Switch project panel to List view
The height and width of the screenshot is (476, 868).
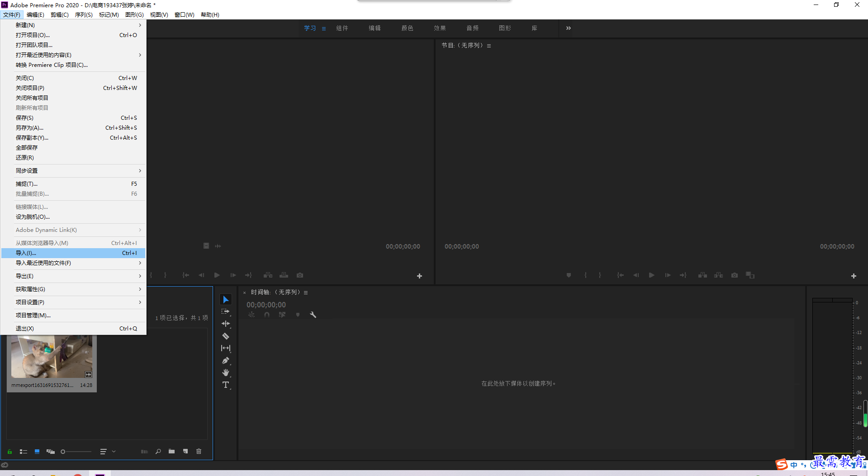tap(24, 451)
